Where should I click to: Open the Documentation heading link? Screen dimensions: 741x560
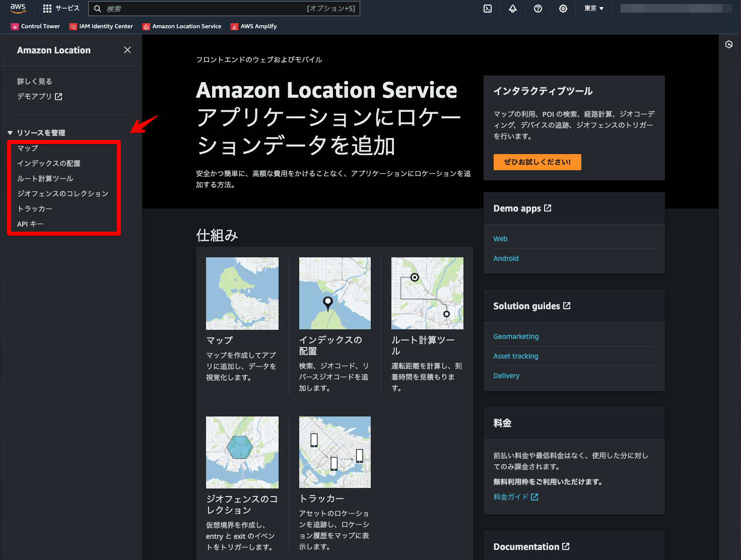pos(531,547)
